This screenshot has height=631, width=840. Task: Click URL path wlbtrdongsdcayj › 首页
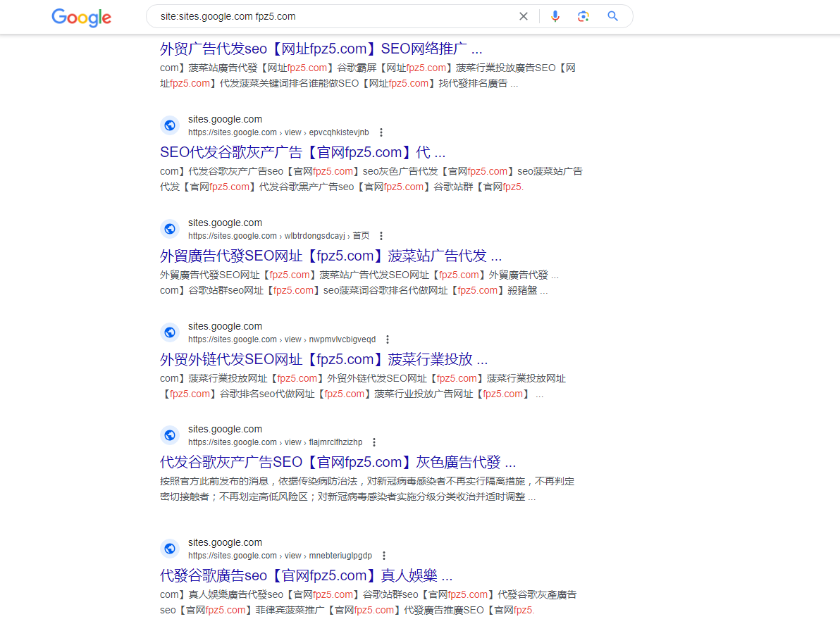(327, 236)
